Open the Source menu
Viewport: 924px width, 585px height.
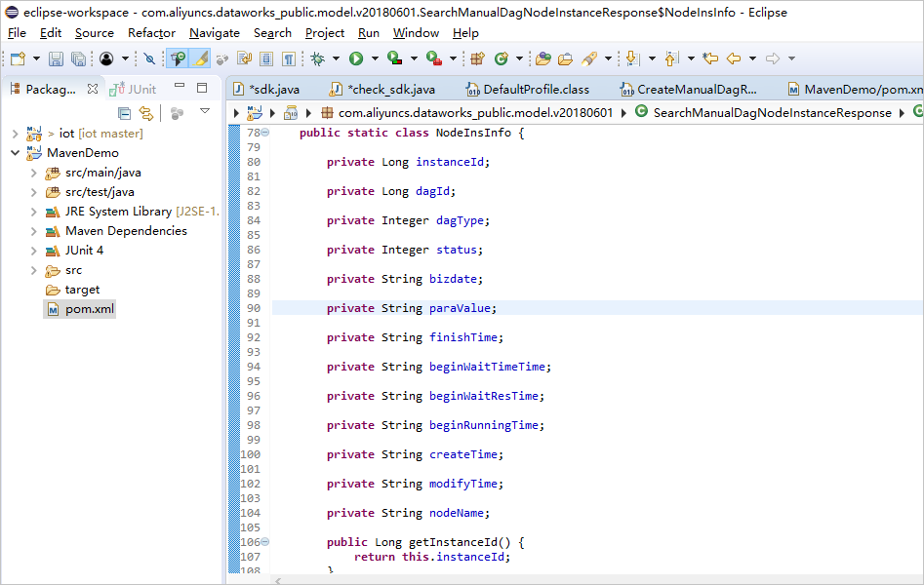pyautogui.click(x=95, y=33)
